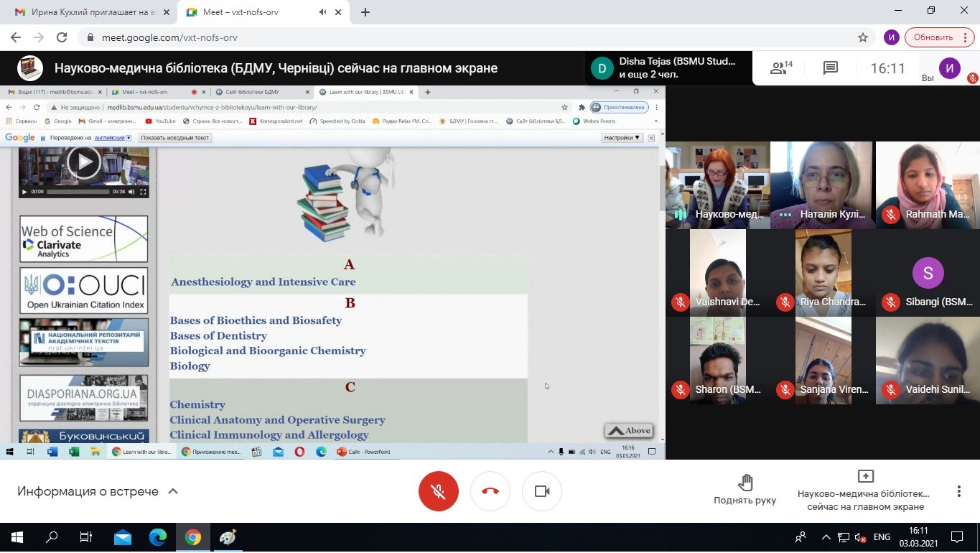Show the participants list icon
Screen dimensions: 980x553
tap(780, 68)
